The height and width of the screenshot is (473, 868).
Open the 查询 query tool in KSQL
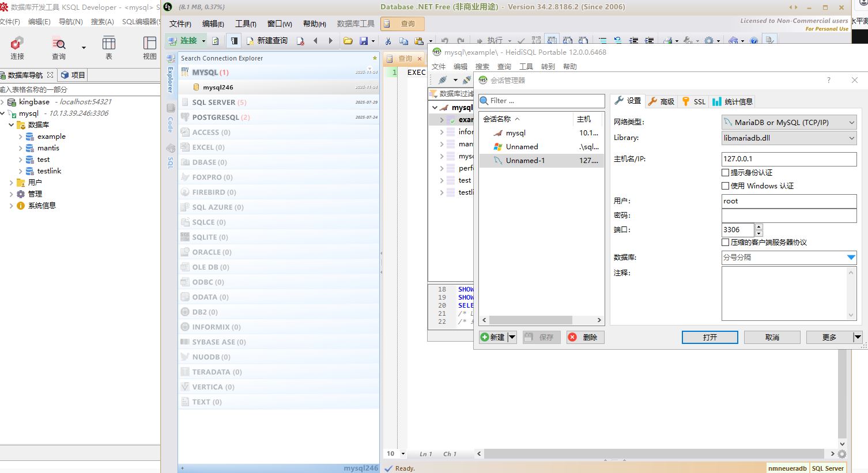pyautogui.click(x=59, y=44)
